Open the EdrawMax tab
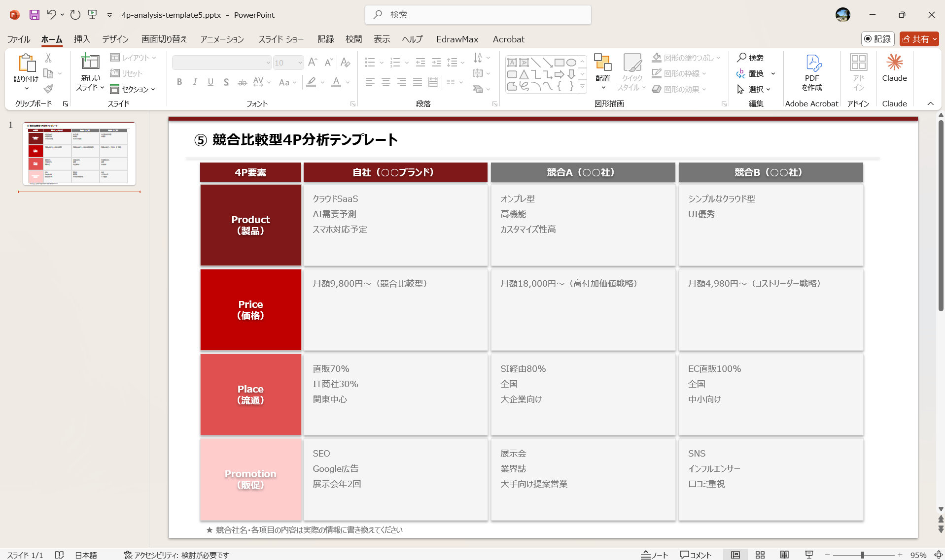This screenshot has height=560, width=945. point(457,39)
